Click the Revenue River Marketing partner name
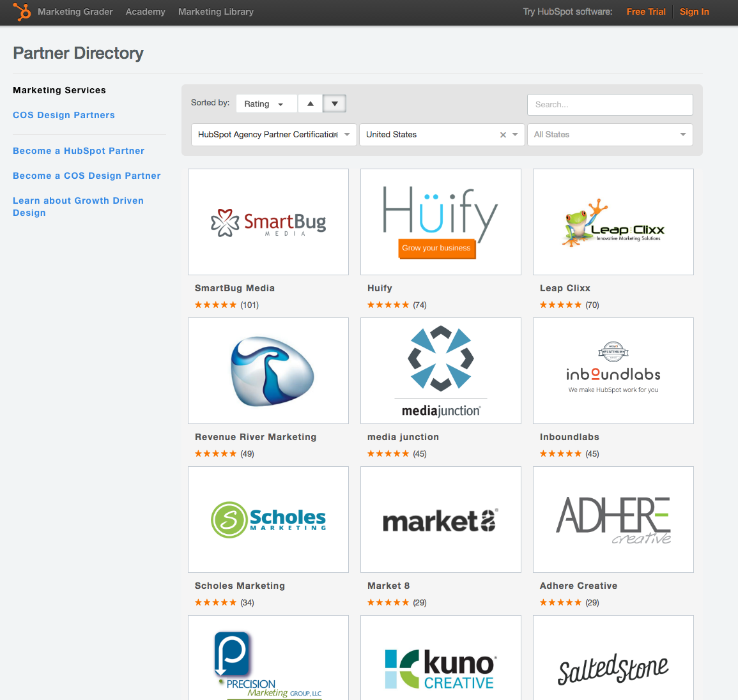Screen dimensions: 738x700 pyautogui.click(x=256, y=437)
